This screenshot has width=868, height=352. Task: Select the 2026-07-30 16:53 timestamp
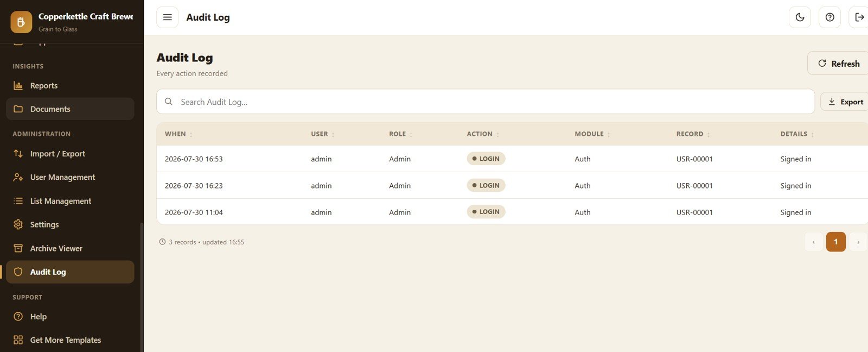[194, 159]
